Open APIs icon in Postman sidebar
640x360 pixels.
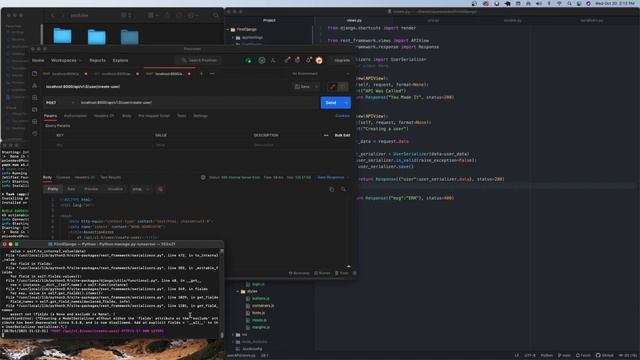click(x=35, y=86)
